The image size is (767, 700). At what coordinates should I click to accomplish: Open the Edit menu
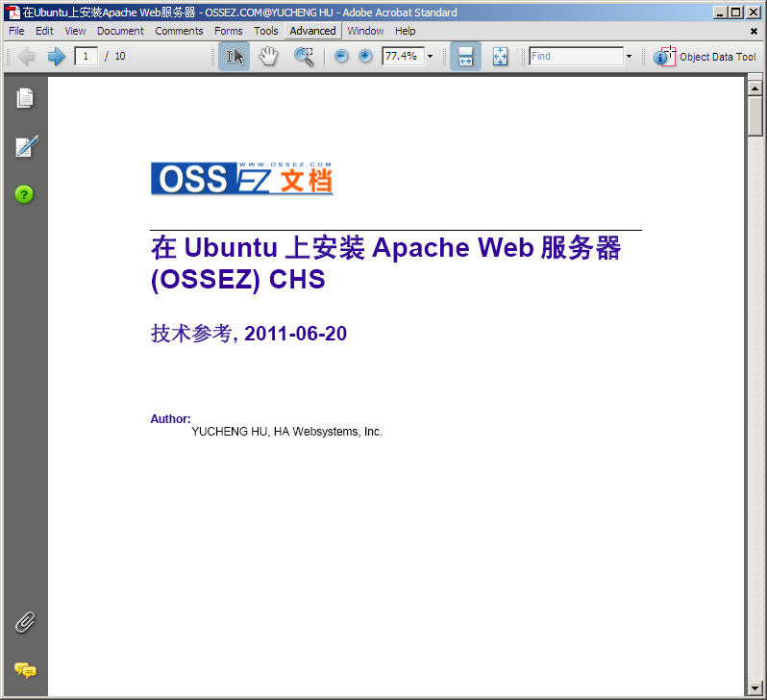coord(44,31)
